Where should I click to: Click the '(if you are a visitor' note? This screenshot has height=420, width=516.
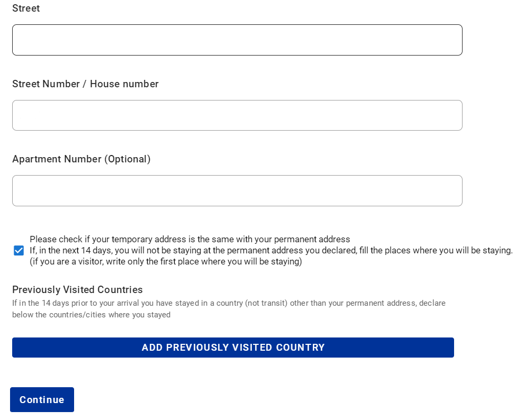[166, 261]
